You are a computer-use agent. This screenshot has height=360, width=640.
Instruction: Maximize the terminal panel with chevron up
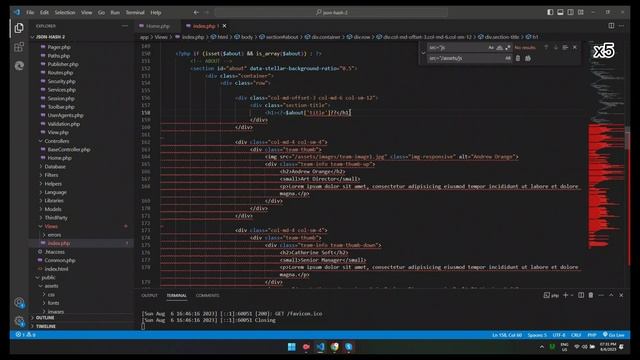coord(611,295)
